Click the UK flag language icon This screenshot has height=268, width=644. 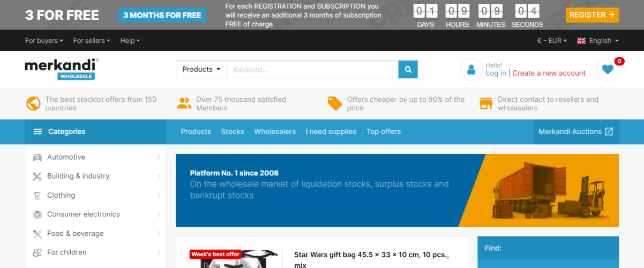coord(581,41)
